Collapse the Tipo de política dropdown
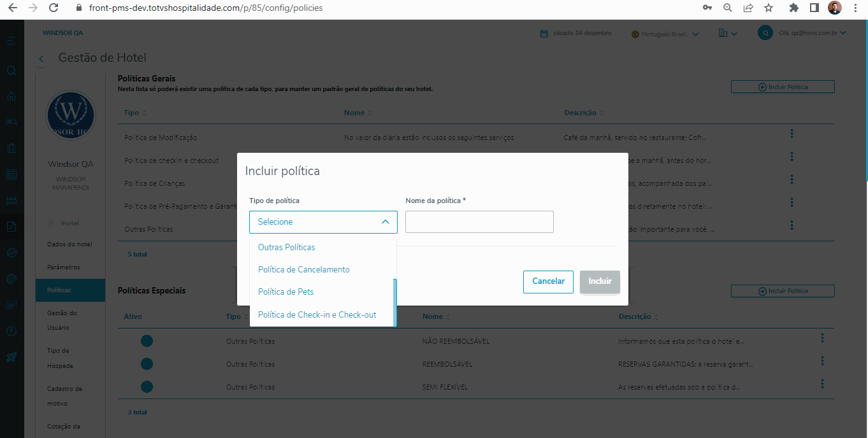 pos(385,222)
